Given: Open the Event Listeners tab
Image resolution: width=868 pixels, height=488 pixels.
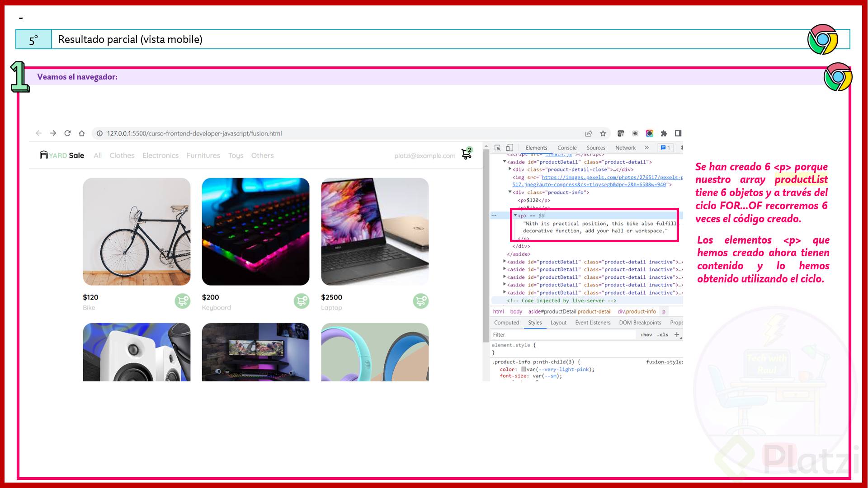Looking at the screenshot, I should coord(593,323).
